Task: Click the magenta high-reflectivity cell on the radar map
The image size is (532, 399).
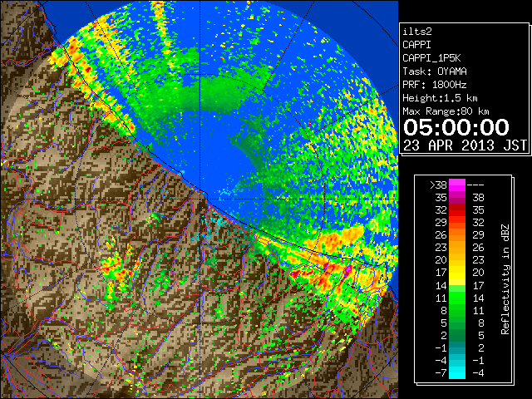Action: coord(348,270)
